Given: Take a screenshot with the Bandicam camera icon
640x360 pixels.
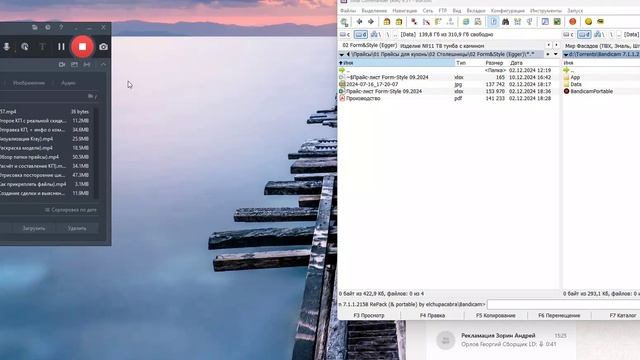Looking at the screenshot, I should pyautogui.click(x=103, y=47).
